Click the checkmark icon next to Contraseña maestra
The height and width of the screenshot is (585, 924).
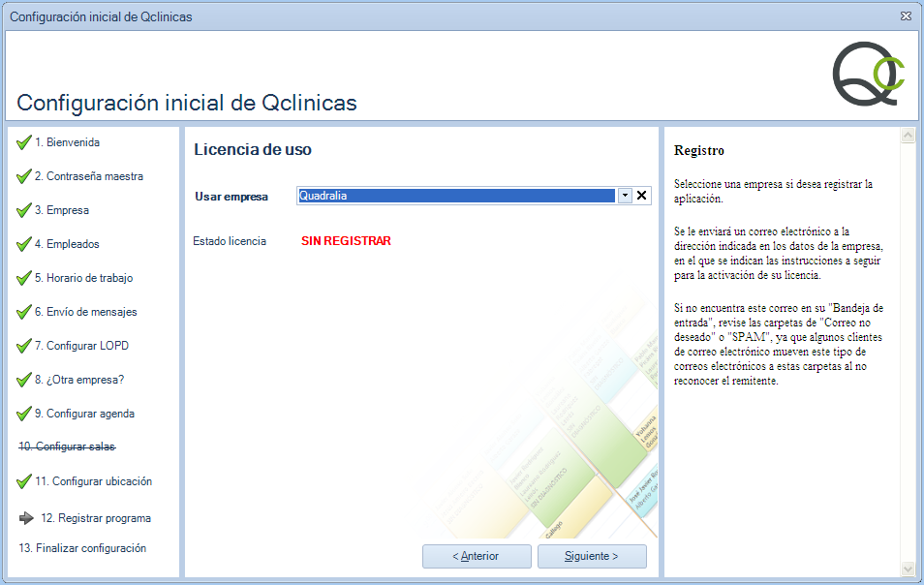[x=24, y=176]
